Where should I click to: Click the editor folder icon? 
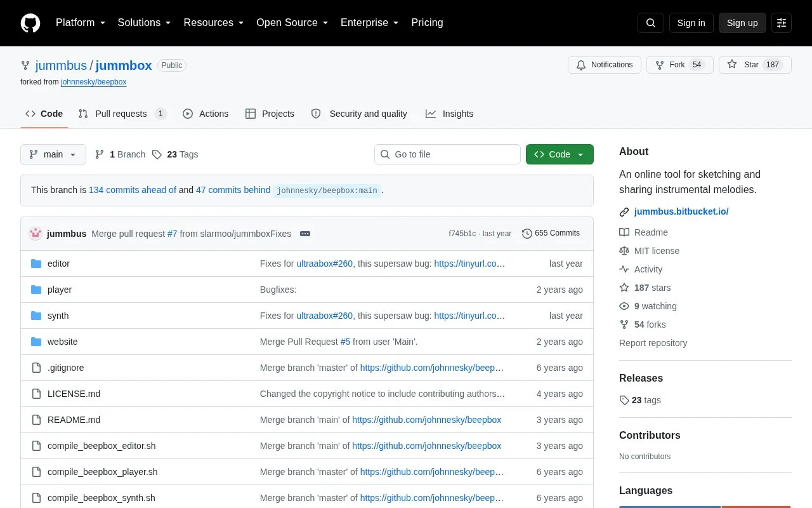[36, 264]
